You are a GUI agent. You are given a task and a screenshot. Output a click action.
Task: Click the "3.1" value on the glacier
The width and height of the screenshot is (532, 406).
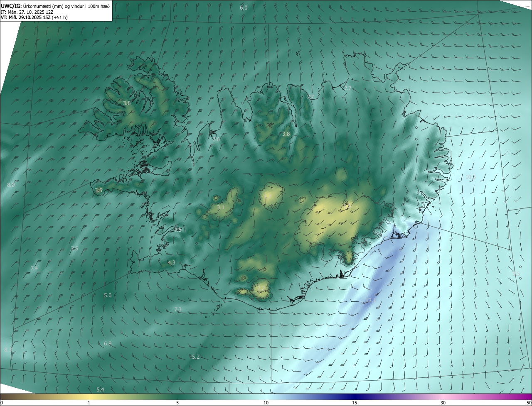coord(221,207)
